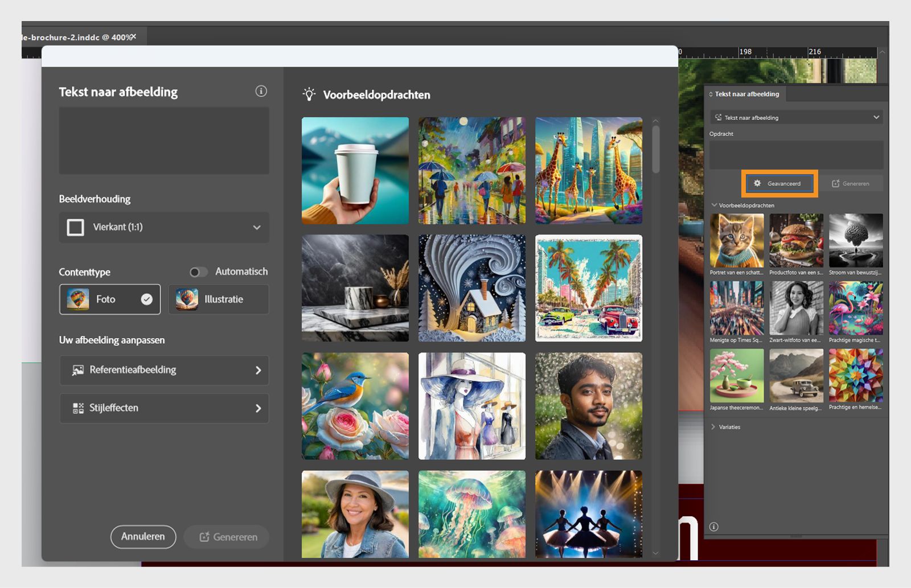Select the portrait of man with beard example
911x588 pixels.
tap(589, 406)
